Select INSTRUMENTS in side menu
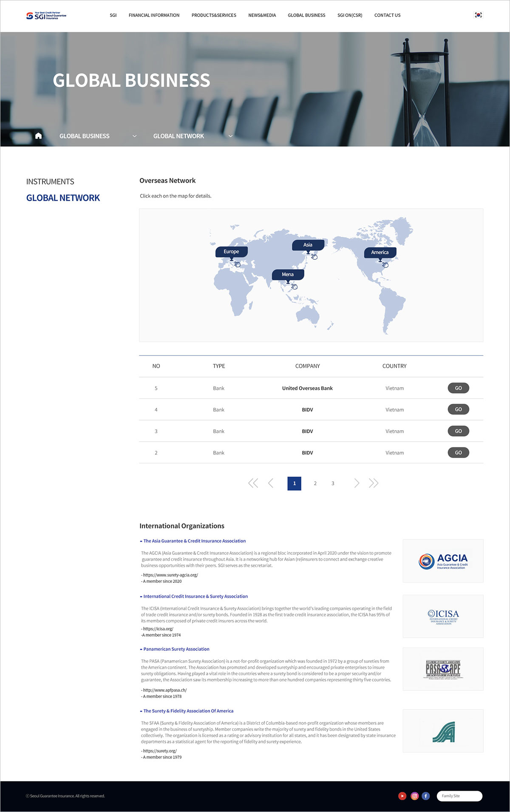 coord(50,182)
